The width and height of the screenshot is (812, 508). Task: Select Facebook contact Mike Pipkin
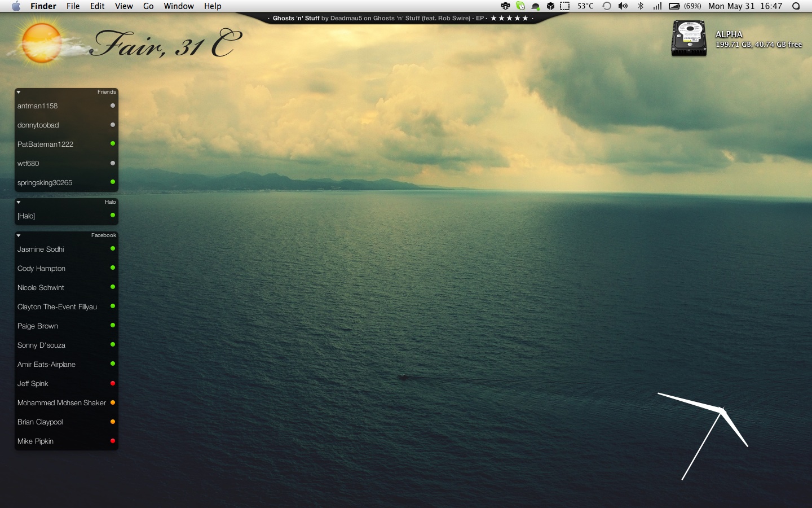click(67, 441)
